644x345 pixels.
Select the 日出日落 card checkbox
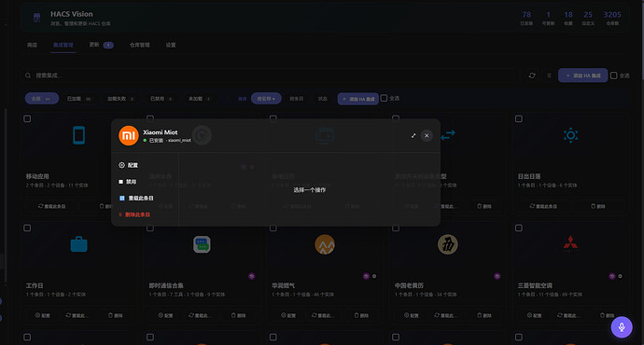(519, 118)
